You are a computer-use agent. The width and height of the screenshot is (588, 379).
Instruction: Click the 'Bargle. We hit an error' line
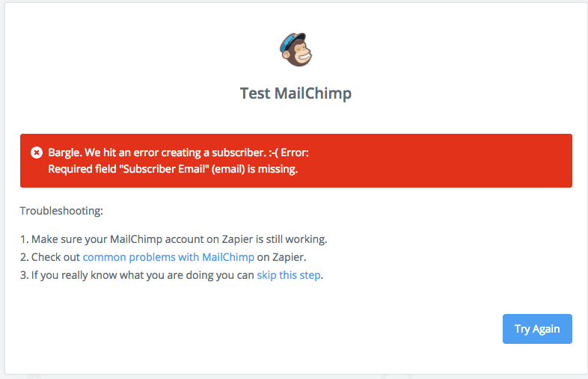tap(178, 152)
